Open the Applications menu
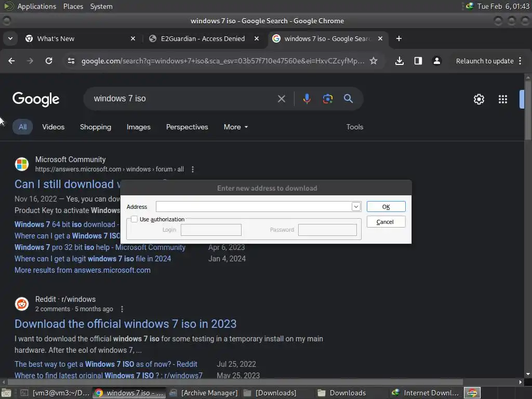 pyautogui.click(x=37, y=6)
